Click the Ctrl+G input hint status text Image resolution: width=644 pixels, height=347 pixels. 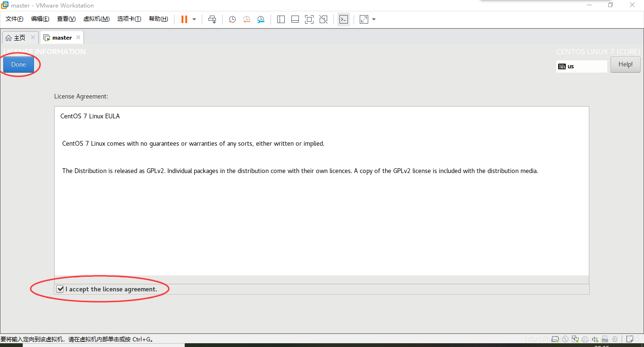coord(77,339)
